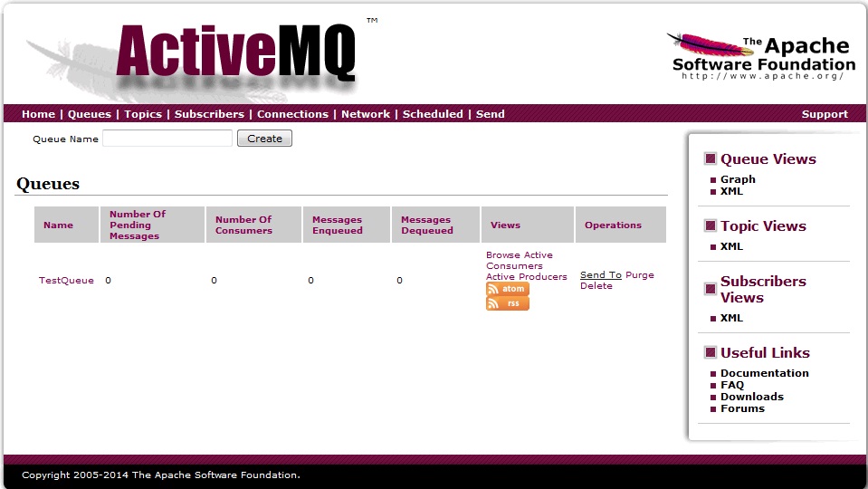Image resolution: width=868 pixels, height=489 pixels.
Task: Click Send To for TestQueue
Action: click(601, 275)
